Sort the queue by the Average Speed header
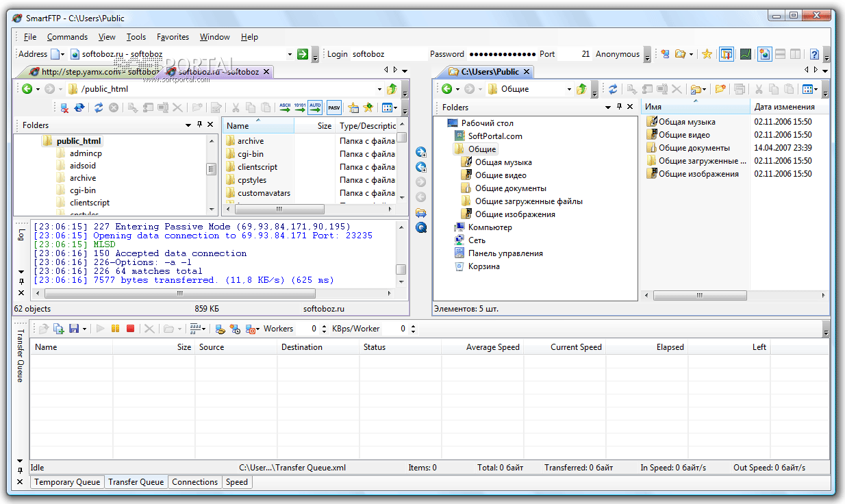The width and height of the screenshot is (845, 504). click(483, 347)
